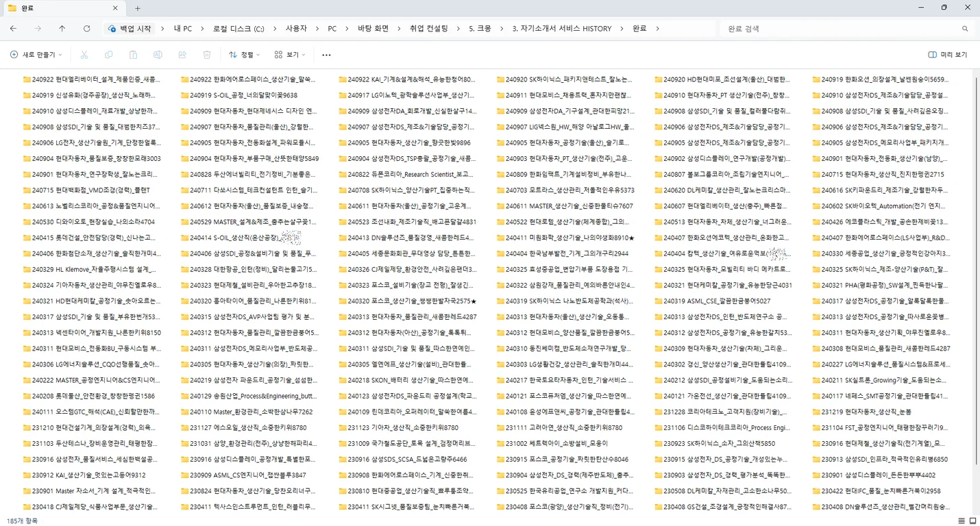Switch to large icons view in status bar
The height and width of the screenshot is (526, 980).
[x=972, y=521]
